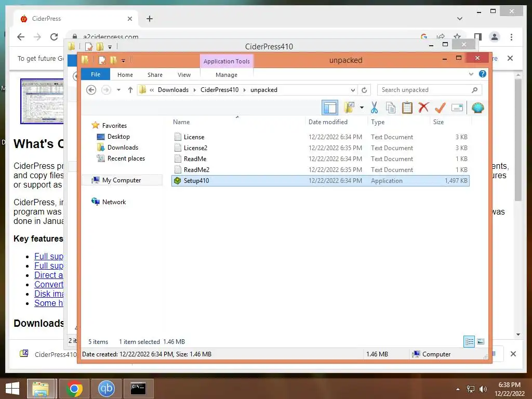Open Command Prompt from taskbar
Image resolution: width=532 pixels, height=399 pixels.
[138, 389]
